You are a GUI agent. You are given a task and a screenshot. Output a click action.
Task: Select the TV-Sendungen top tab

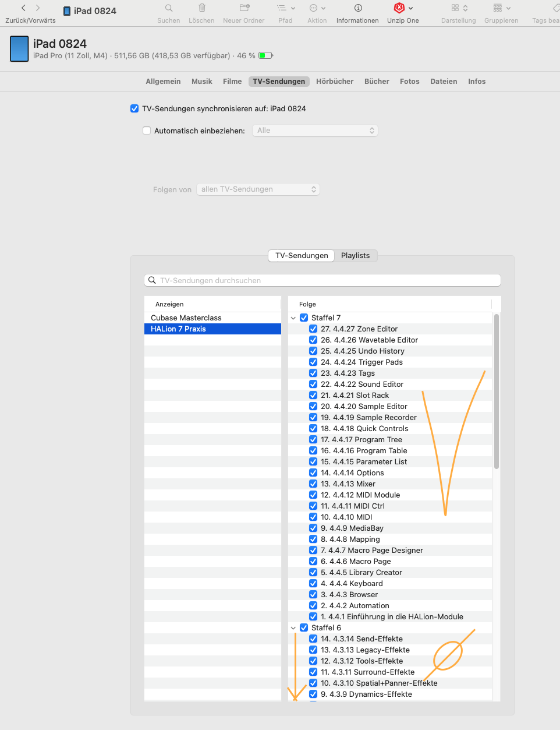(279, 82)
